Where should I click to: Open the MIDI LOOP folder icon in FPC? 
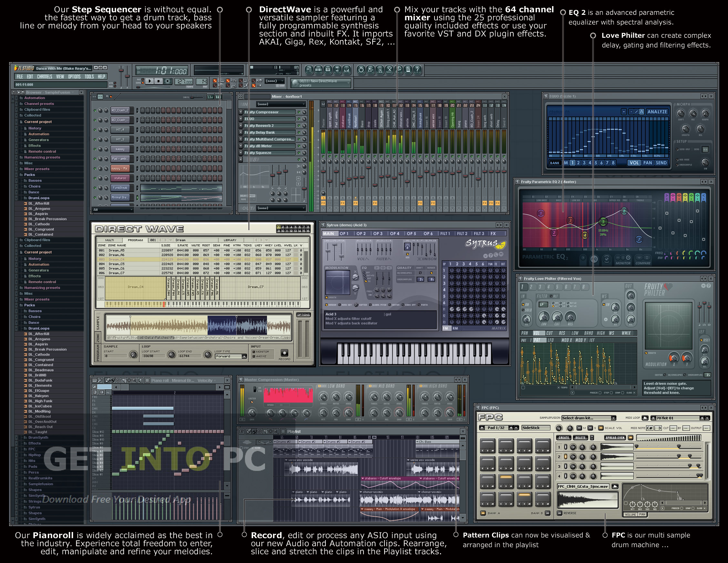point(645,418)
